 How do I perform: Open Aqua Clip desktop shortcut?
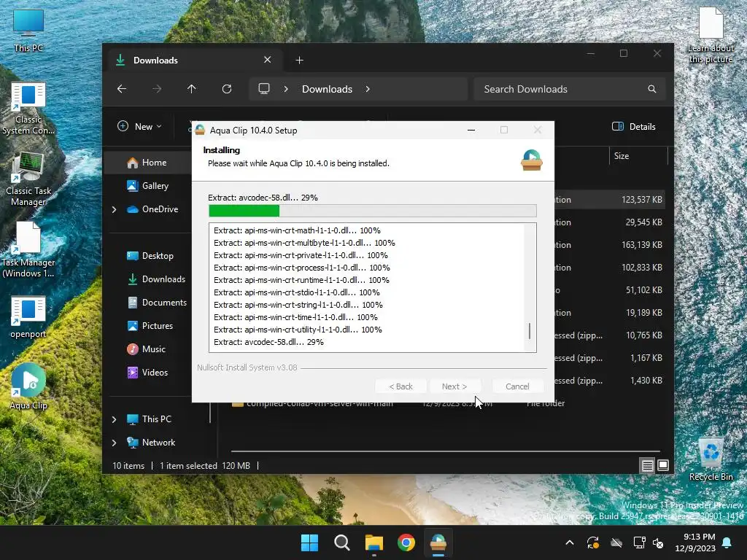(28, 386)
